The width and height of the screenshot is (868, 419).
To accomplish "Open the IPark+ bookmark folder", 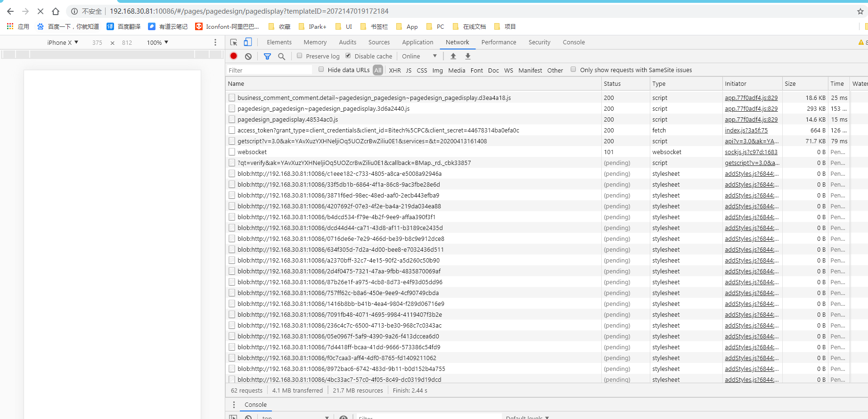I will (313, 27).
